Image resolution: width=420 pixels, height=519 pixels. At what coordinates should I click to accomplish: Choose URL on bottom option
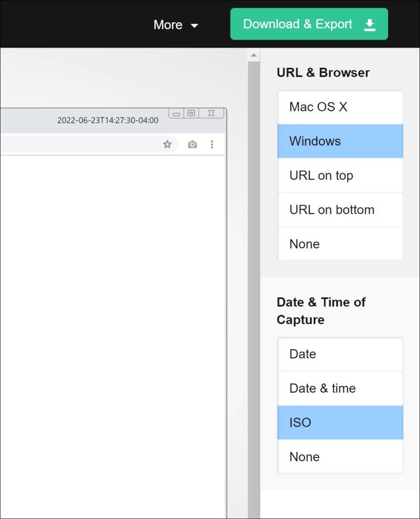coord(340,210)
